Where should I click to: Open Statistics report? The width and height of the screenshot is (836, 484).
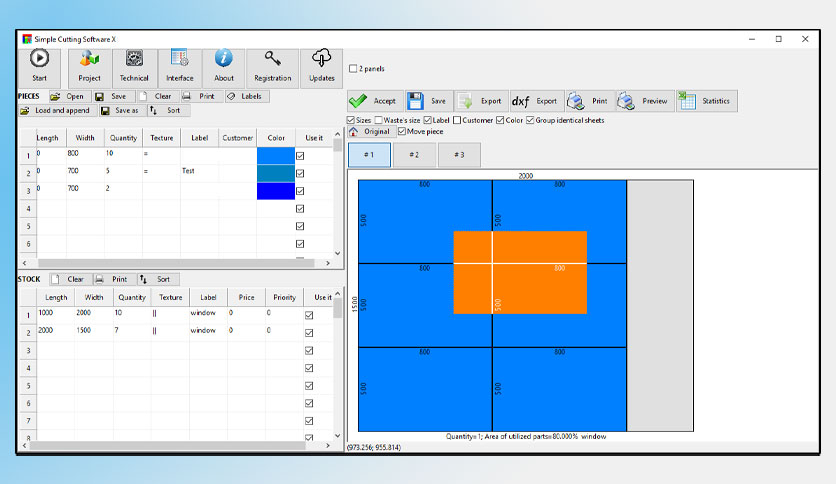(707, 101)
